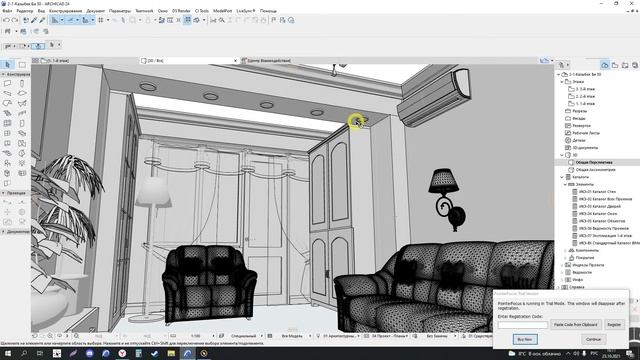Viewport: 640px width, 360px height.
Task: Collapse the 3D node in navigator
Action: pyautogui.click(x=562, y=155)
